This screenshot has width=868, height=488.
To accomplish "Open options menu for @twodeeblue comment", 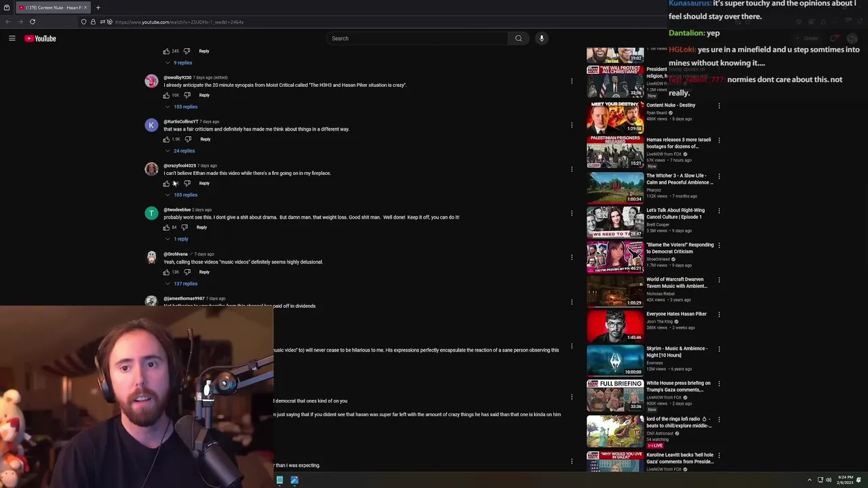I will click(x=572, y=213).
